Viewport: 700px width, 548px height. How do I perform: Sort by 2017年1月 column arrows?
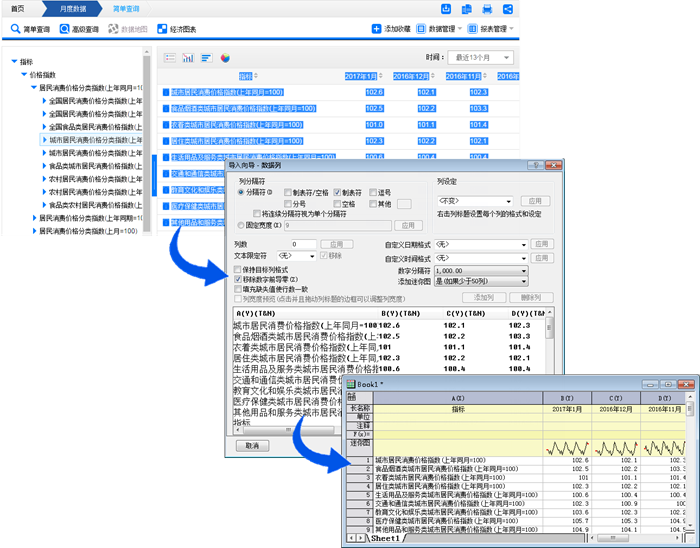coord(380,76)
